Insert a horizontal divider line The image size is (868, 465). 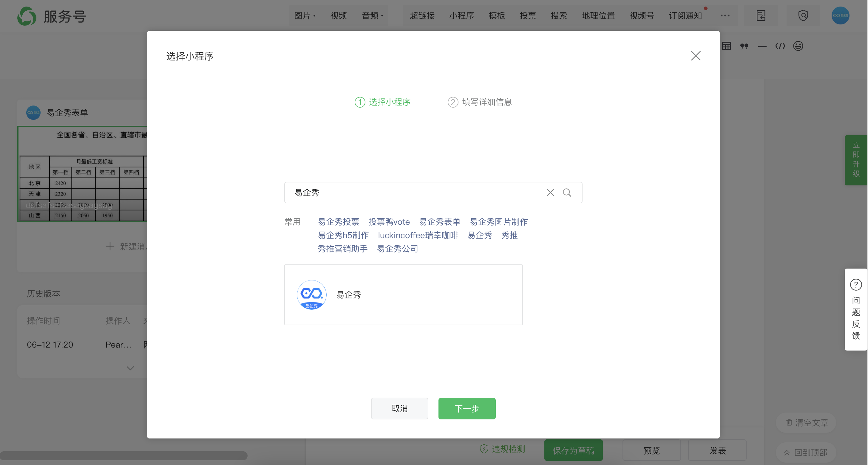(x=762, y=46)
